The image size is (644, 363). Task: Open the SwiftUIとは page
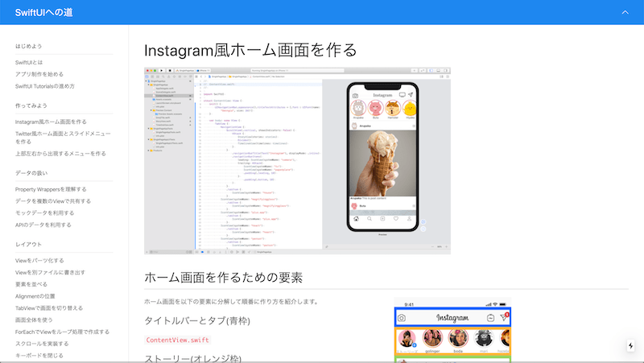29,63
